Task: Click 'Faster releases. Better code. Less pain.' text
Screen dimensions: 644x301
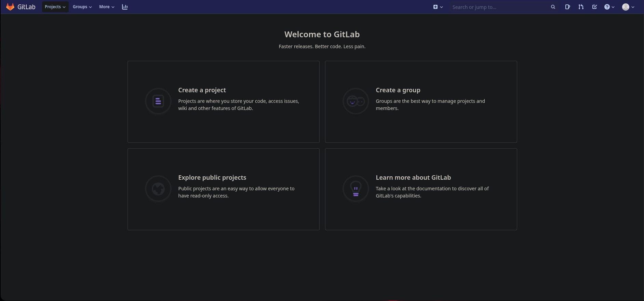Action: pos(322,46)
